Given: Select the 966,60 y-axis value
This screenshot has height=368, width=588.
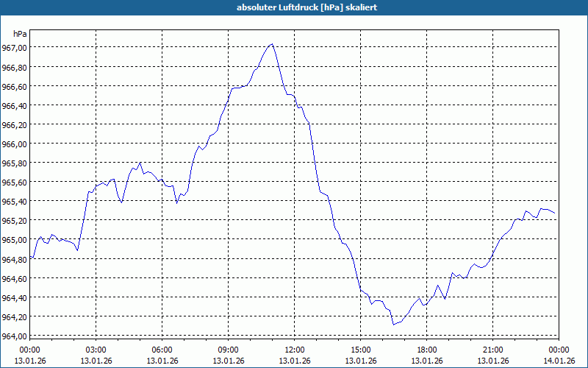Looking at the screenshot, I should [x=15, y=86].
